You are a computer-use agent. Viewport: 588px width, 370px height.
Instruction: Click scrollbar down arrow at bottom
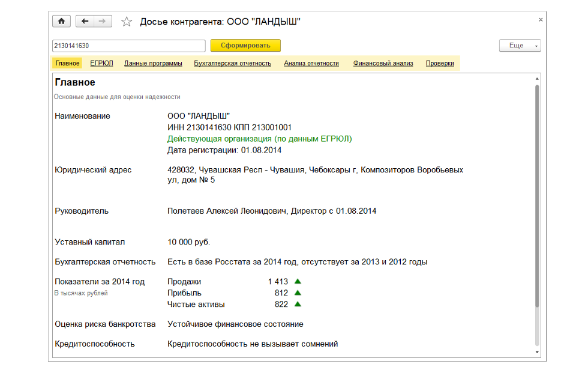[x=537, y=353]
